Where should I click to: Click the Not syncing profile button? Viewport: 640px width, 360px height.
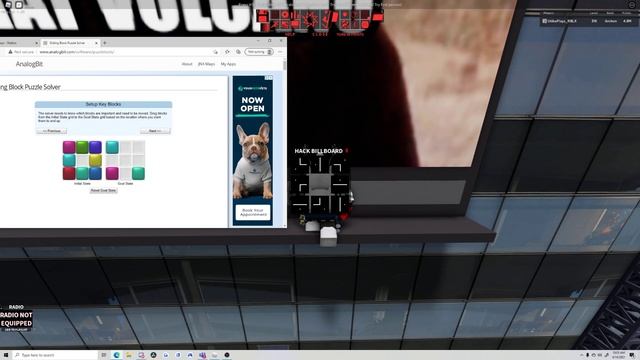(x=259, y=52)
